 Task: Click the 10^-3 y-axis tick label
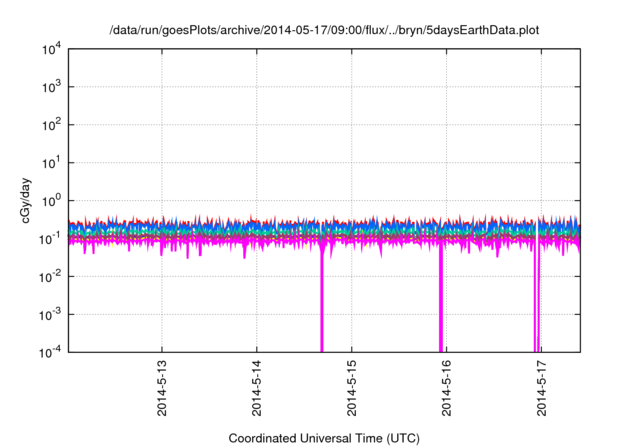coord(50,315)
